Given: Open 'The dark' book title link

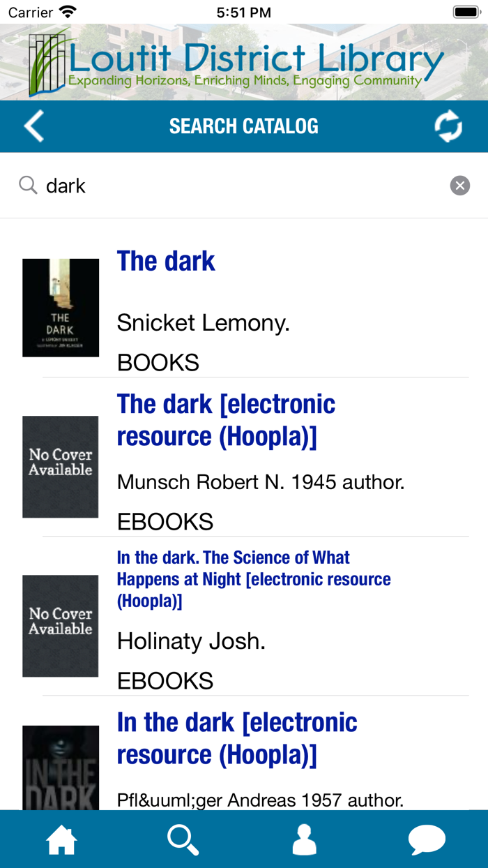Looking at the screenshot, I should click(x=166, y=261).
